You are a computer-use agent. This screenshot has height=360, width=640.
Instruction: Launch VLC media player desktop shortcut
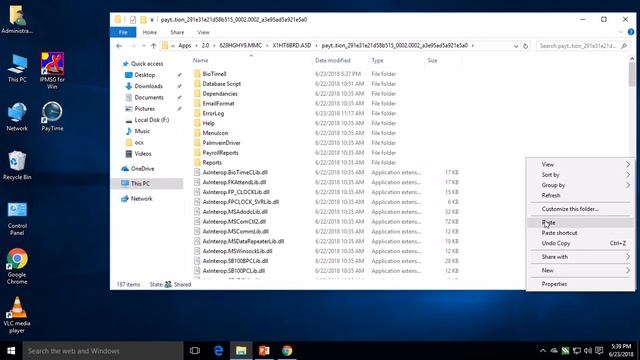coord(17,315)
